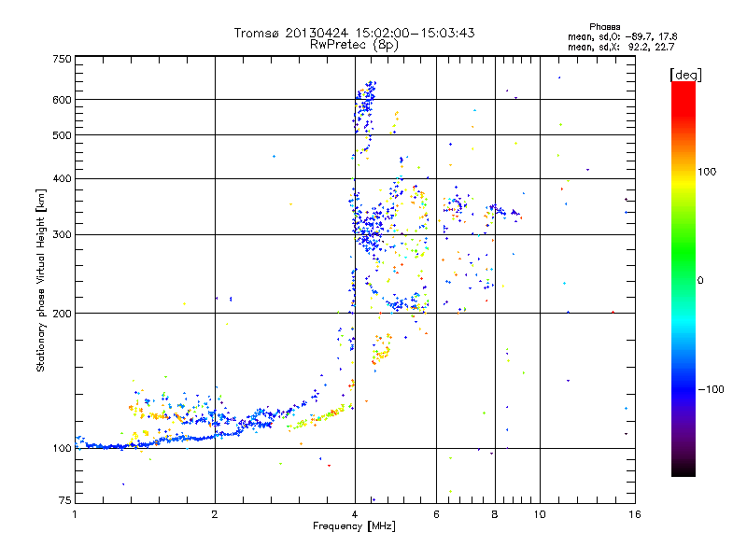Click y-axis tick label '75'
Image resolution: width=747 pixels, height=560 pixels.
pos(65,500)
